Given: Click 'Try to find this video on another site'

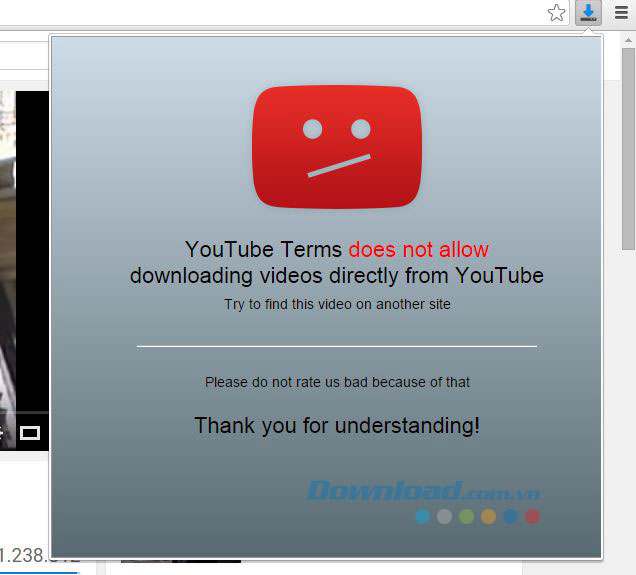Looking at the screenshot, I should (x=337, y=304).
